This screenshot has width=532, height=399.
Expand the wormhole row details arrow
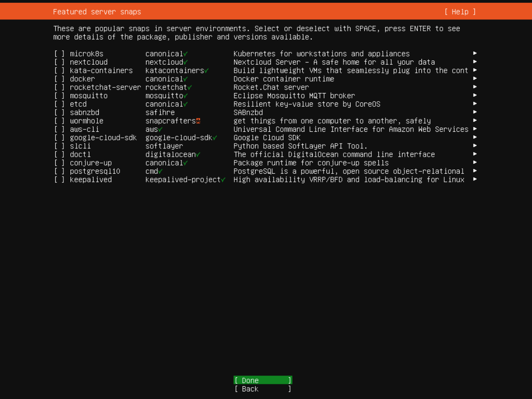coord(475,121)
